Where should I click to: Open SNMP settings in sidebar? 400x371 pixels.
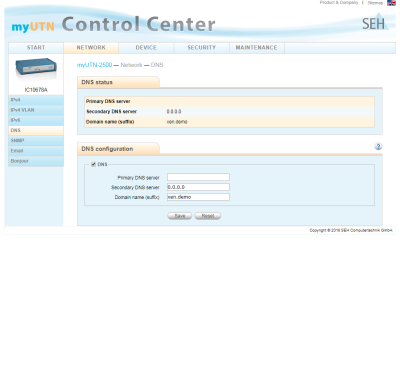click(x=36, y=141)
